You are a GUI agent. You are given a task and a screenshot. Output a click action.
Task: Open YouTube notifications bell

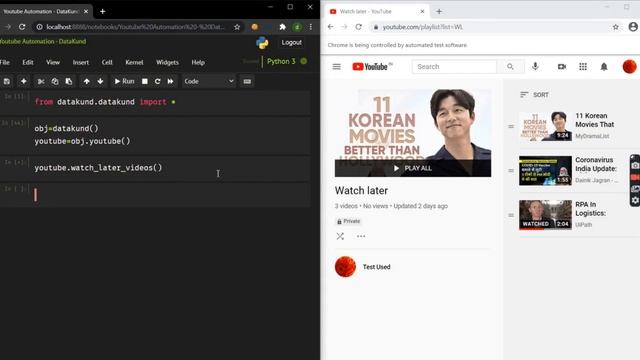[x=604, y=67]
